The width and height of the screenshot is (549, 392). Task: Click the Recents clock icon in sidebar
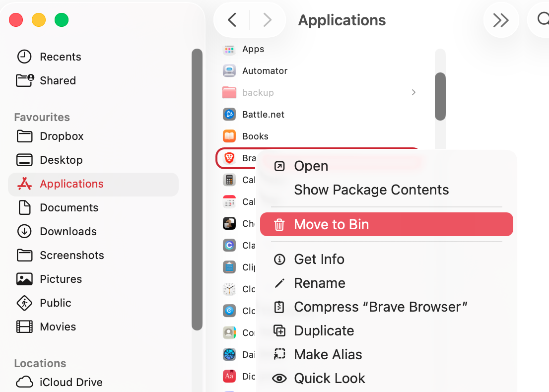point(24,57)
